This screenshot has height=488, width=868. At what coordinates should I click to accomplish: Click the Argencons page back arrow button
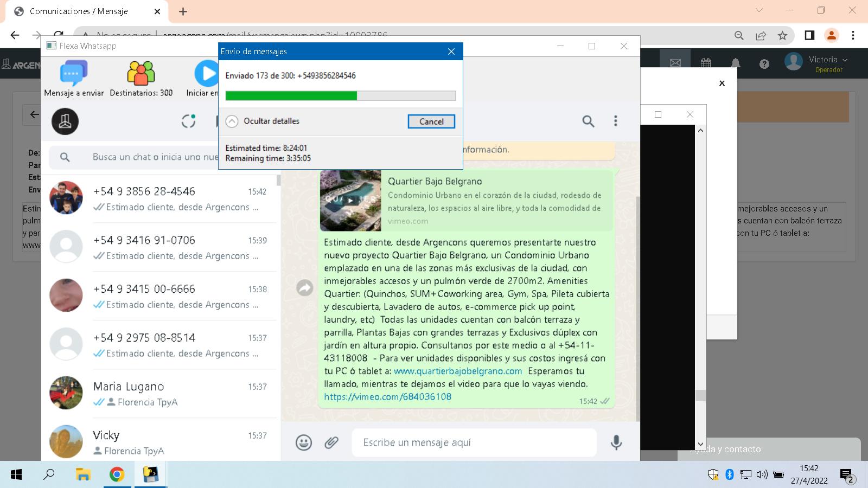click(34, 114)
